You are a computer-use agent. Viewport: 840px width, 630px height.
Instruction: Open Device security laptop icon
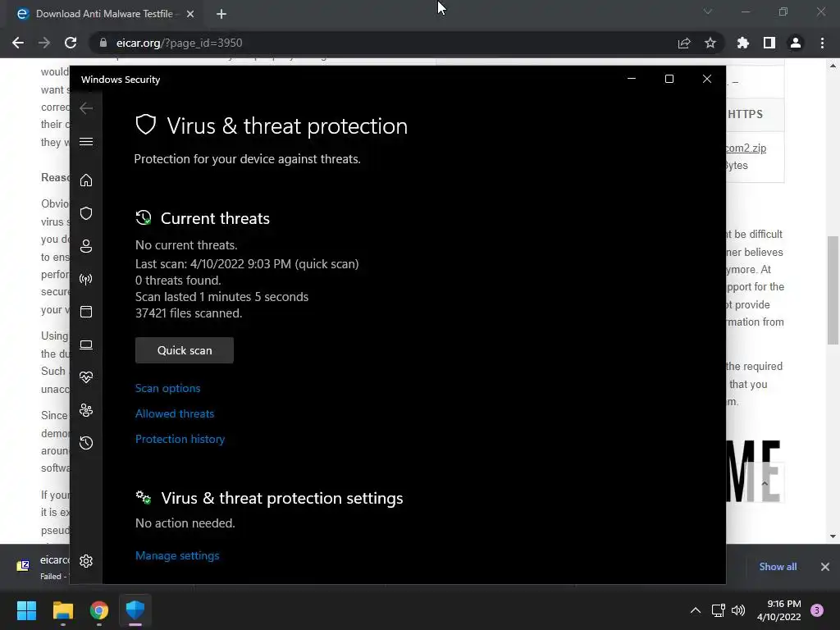pyautogui.click(x=86, y=345)
